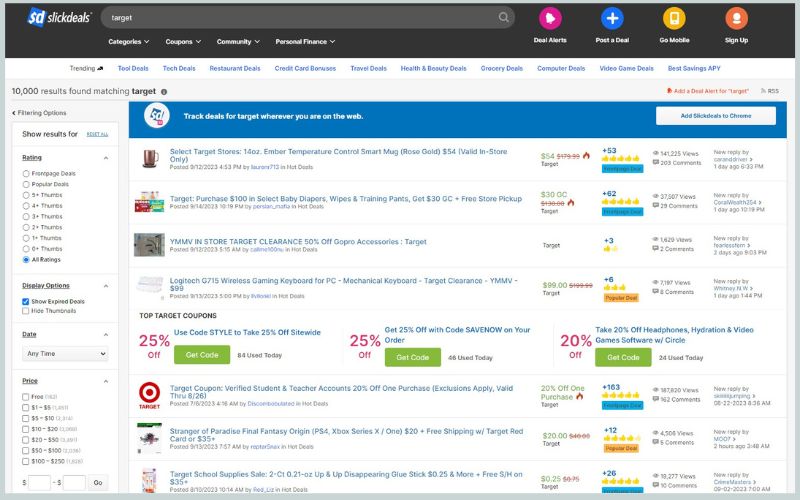Viewport: 800px width, 500px height.
Task: Click the star rating for the Ember mug deal
Action: click(620, 159)
